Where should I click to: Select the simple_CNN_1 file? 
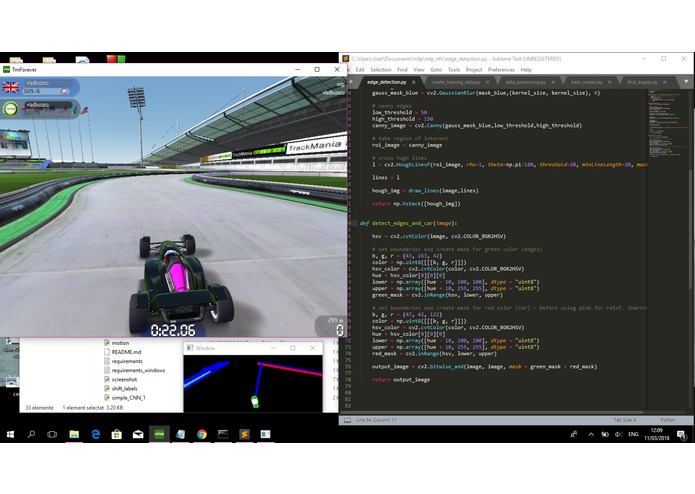coord(124,398)
